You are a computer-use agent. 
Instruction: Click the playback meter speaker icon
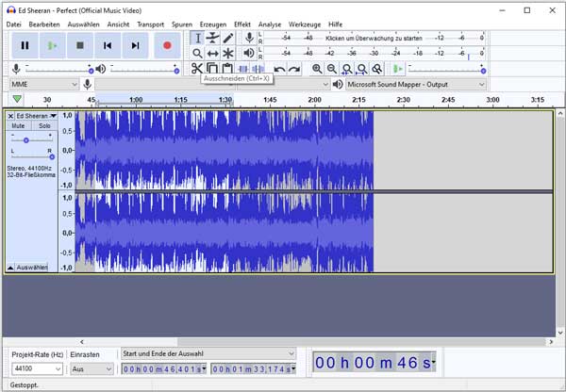(x=249, y=54)
